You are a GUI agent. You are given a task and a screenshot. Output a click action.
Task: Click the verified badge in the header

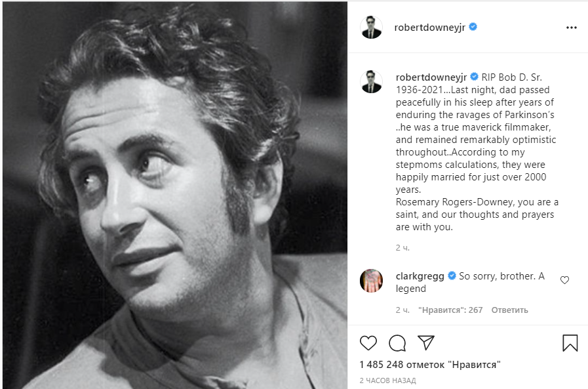(473, 28)
